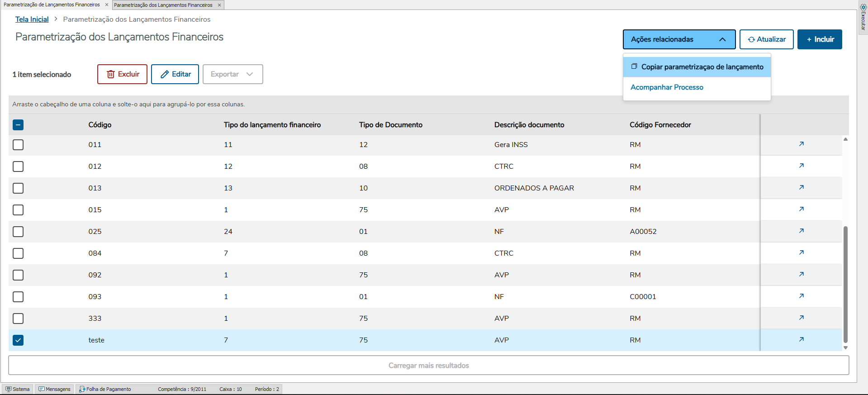Open details arrow for row 333
The image size is (868, 395).
coord(801,318)
